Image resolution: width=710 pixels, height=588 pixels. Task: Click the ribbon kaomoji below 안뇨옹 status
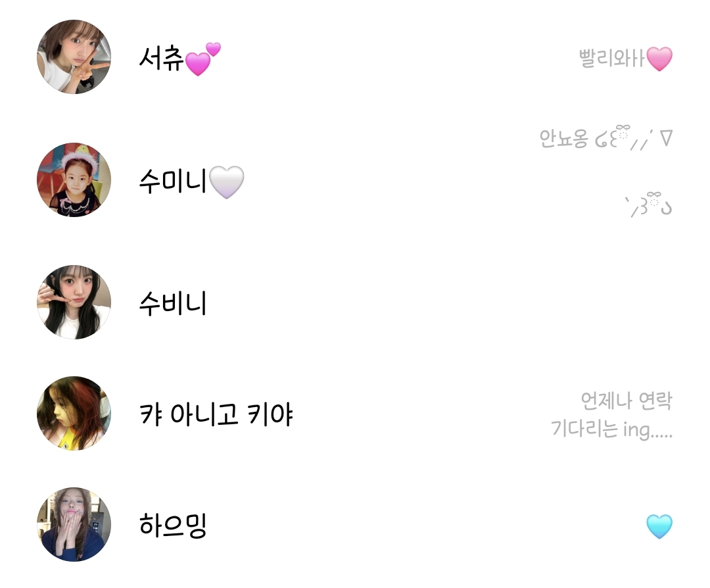coord(650,205)
